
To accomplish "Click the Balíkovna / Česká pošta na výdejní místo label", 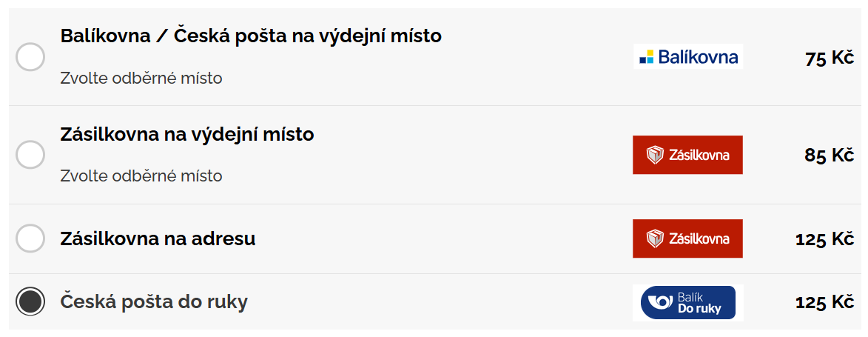I will point(251,36).
